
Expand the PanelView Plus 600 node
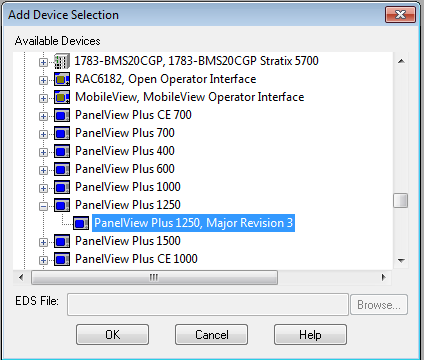click(43, 170)
